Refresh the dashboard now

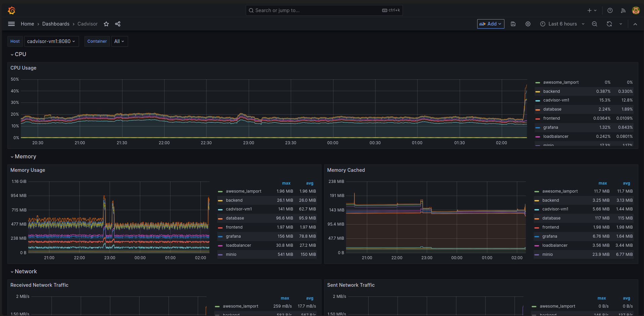click(609, 24)
